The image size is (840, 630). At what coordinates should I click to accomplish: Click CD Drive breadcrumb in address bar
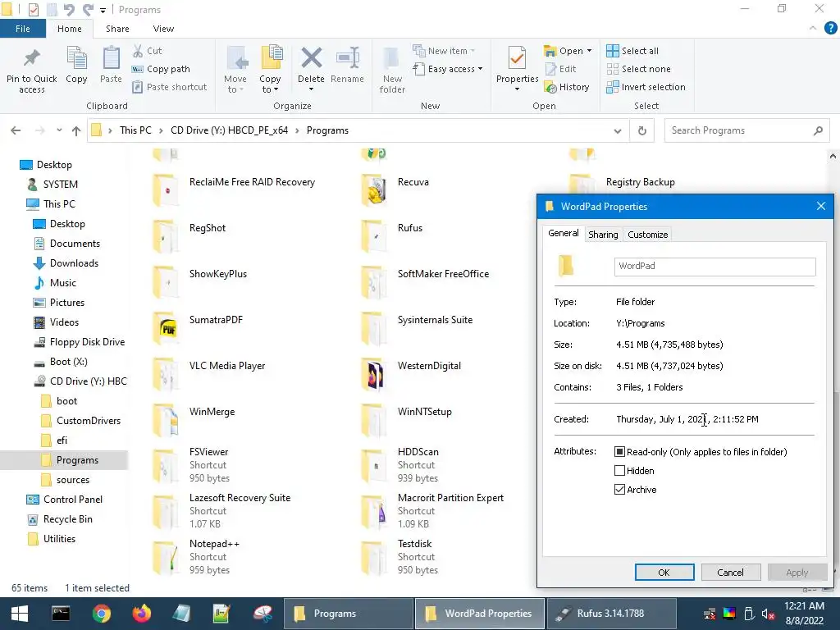230,130
